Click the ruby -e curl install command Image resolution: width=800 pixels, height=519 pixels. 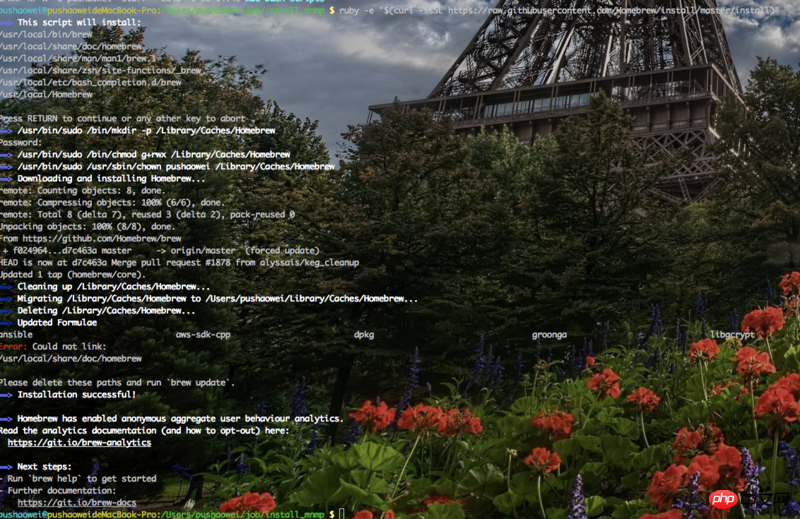(x=559, y=10)
